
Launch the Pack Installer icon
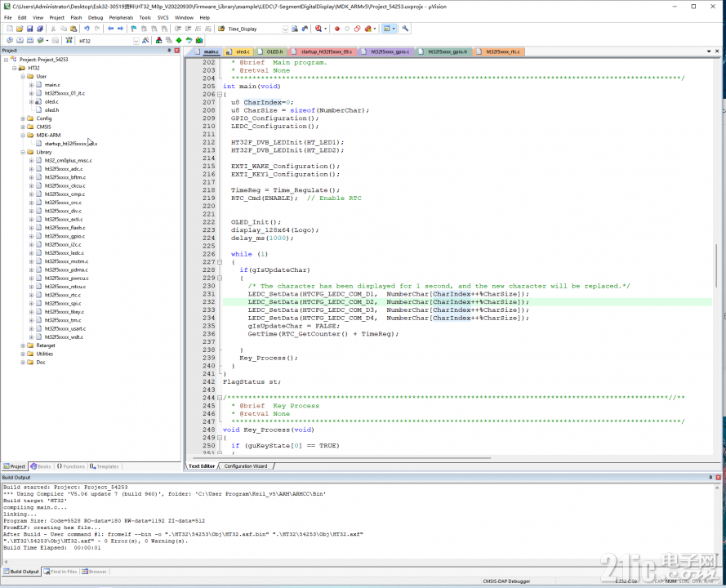[199, 41]
